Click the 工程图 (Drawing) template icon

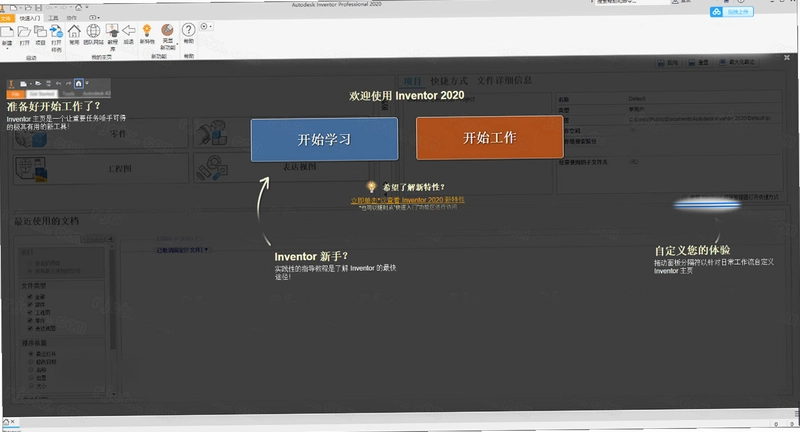31,169
